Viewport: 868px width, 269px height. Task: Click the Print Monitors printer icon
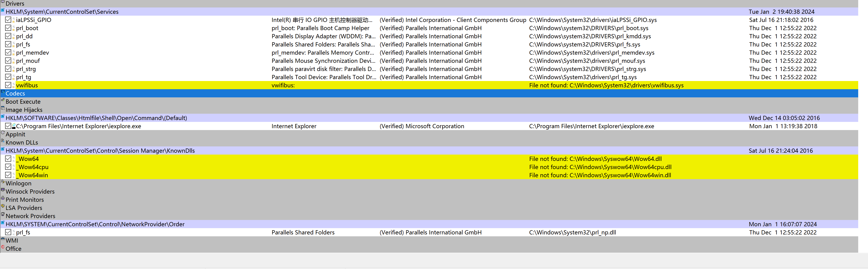[3, 198]
